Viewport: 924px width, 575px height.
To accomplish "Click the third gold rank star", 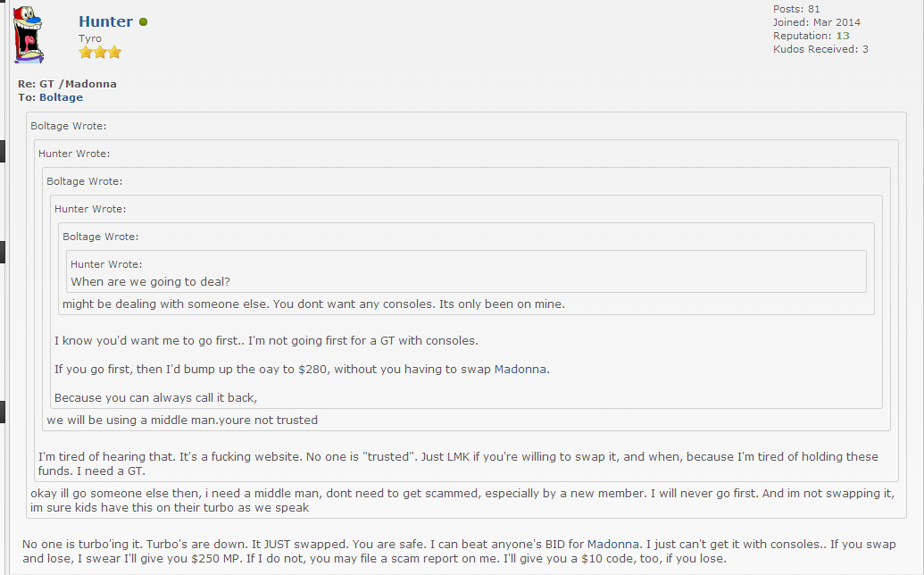I will (x=114, y=53).
